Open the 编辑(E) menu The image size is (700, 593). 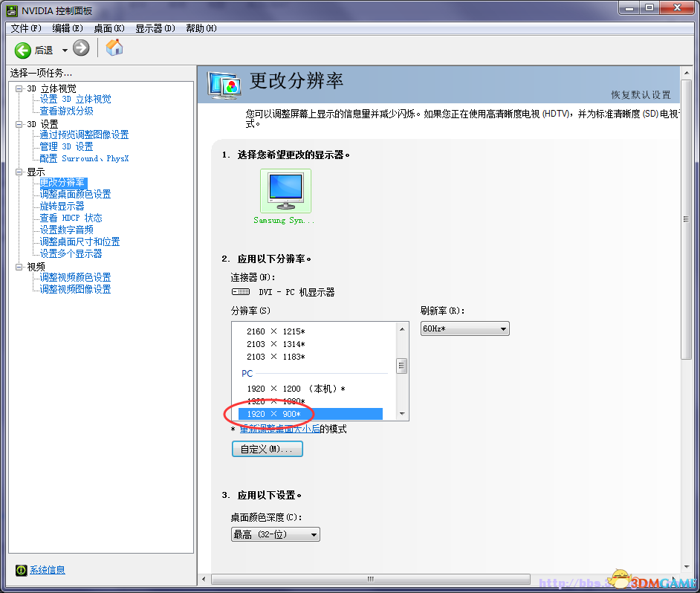point(68,28)
